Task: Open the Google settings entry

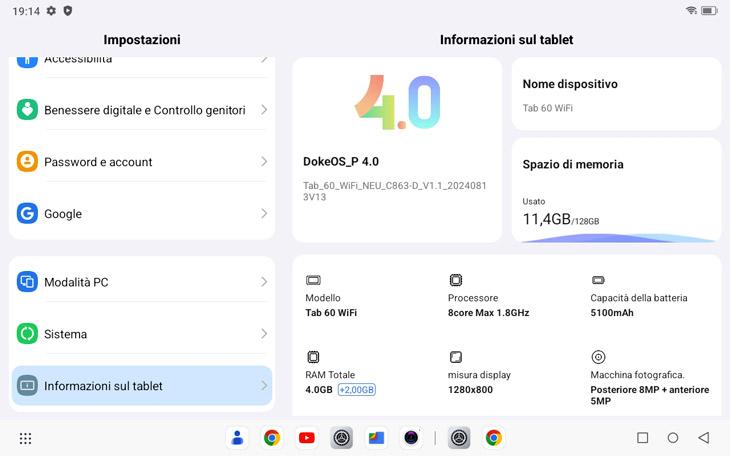Action: coord(141,214)
